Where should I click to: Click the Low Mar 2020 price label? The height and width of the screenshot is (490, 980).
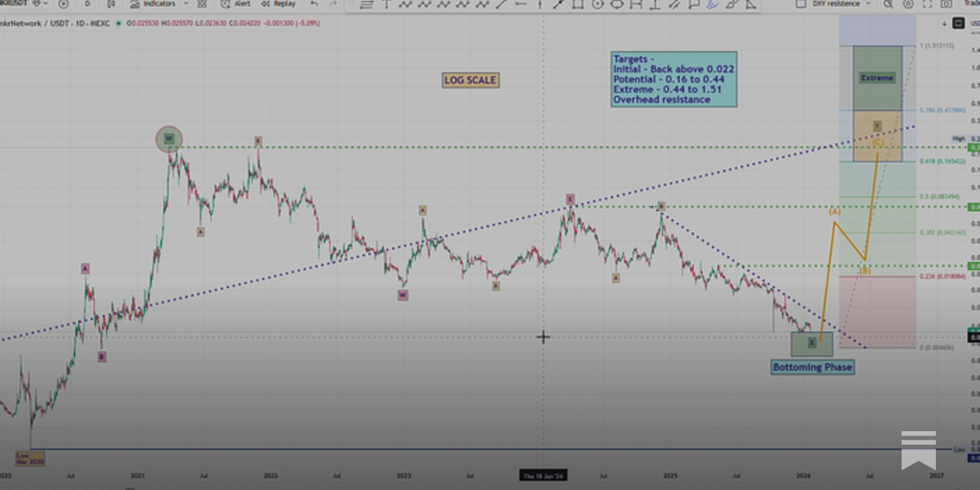click(x=30, y=458)
